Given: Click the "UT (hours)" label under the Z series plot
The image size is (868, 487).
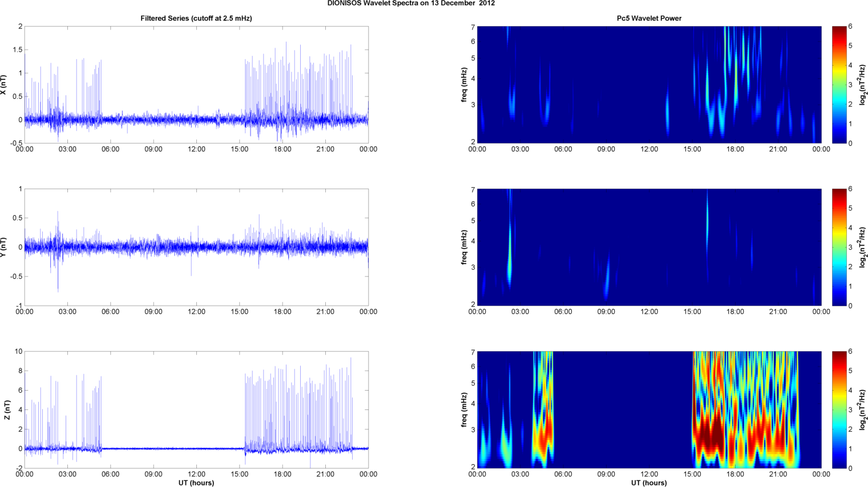Looking at the screenshot, I should tap(196, 483).
